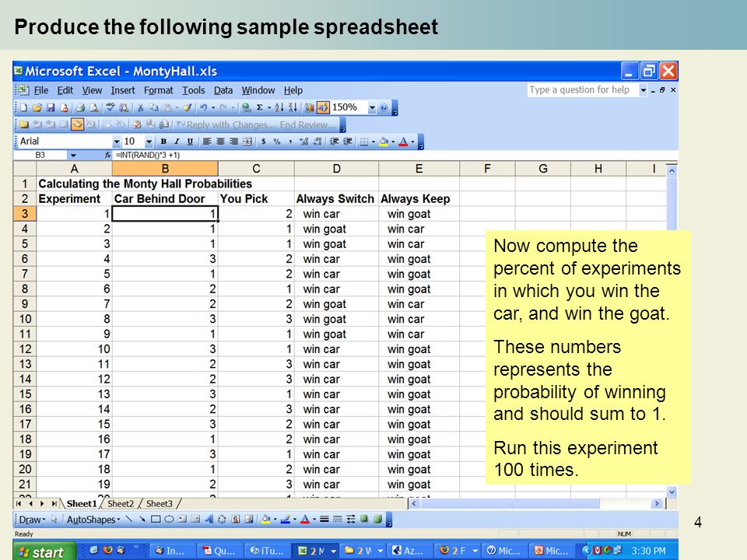Click the Az... taskbar button
The image size is (747, 560).
coord(409,551)
